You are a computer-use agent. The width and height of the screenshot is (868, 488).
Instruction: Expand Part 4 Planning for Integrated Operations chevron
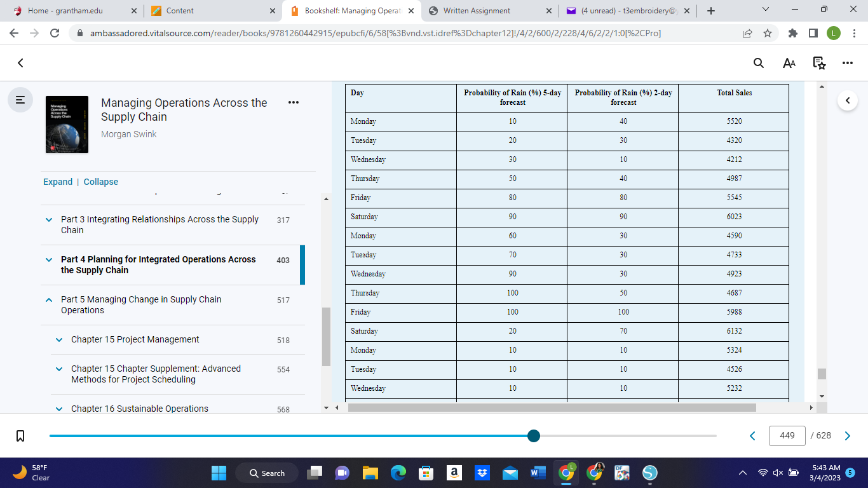49,259
